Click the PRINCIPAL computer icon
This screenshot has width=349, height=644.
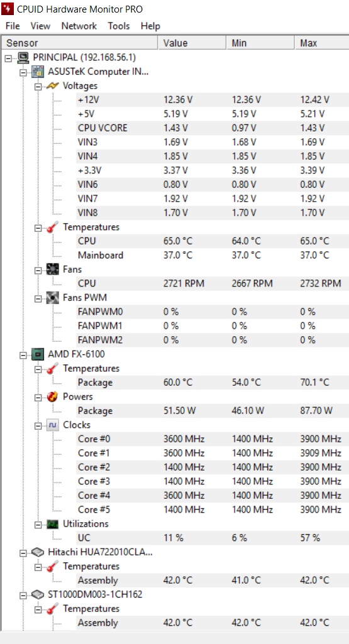pos(23,58)
